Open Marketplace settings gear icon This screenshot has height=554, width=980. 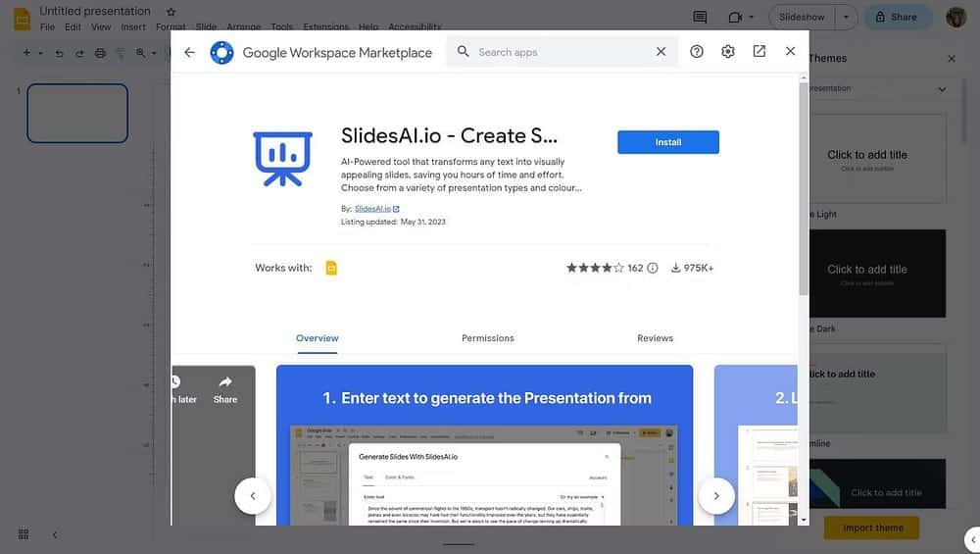[x=727, y=52]
